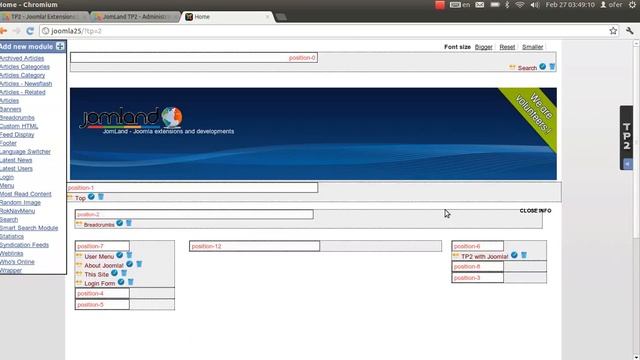Click edit icon for This Site module
Image resolution: width=640 pixels, height=360 pixels.
tap(114, 273)
